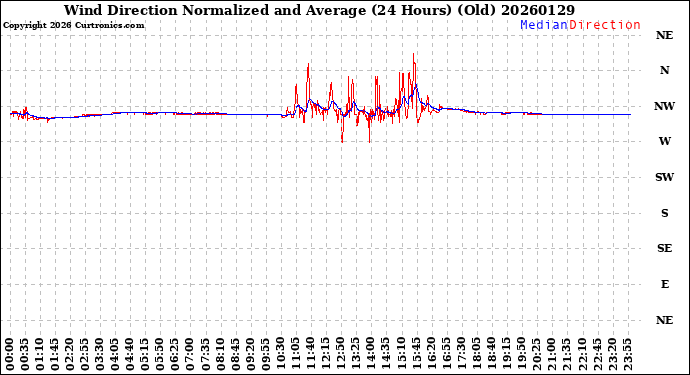Viewport: 690px width, 375px height.
Task: Click the 00:35 time axis label
Action: click(26, 355)
